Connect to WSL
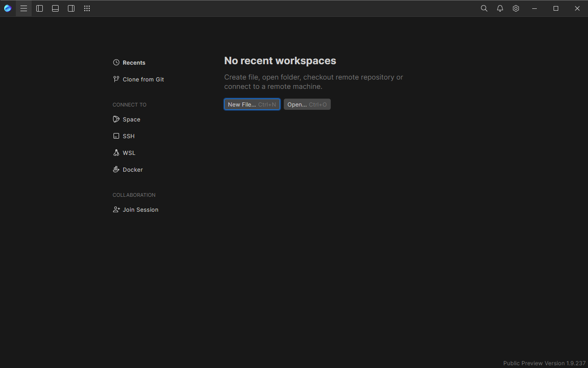The height and width of the screenshot is (368, 588). tap(124, 153)
